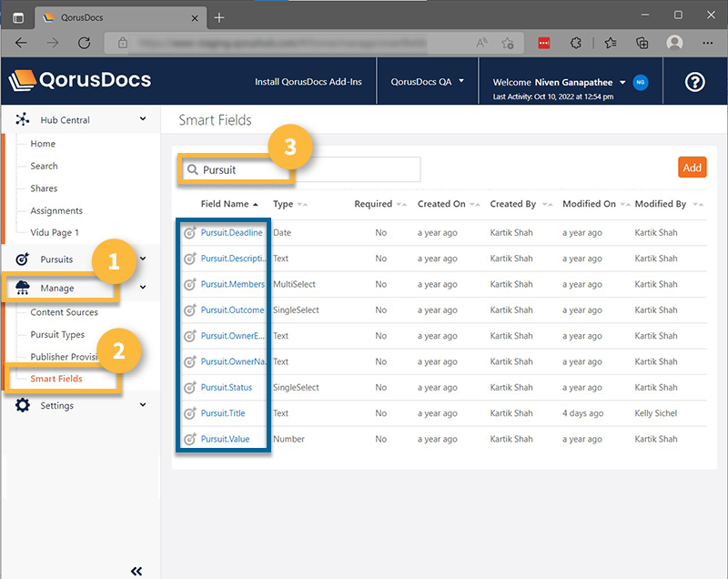Open a new browser tab
Screen dimensions: 728x579
(x=219, y=17)
